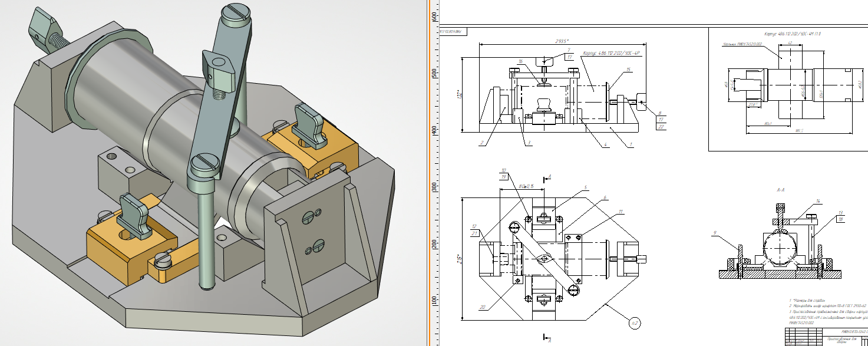Click position number 20 callout
Image resolution: width=868 pixels, height=346 pixels.
(482, 307)
